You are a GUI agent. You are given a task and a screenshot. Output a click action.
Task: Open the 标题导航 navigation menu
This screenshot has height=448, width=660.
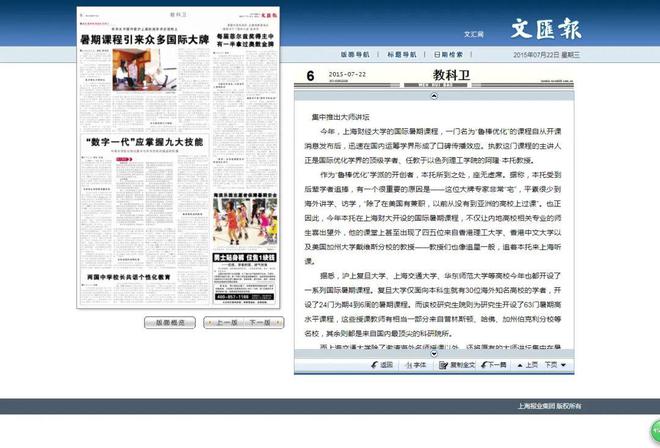(402, 55)
